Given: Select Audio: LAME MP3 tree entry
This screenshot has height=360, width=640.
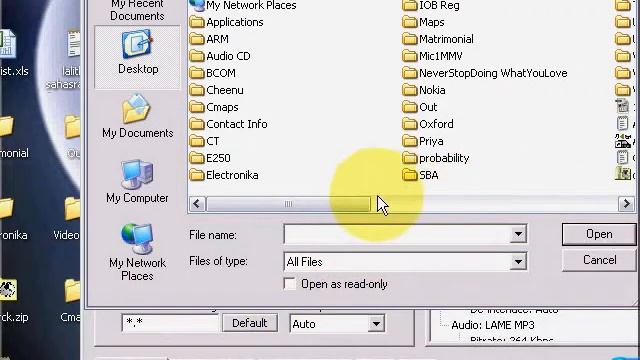Looking at the screenshot, I should pyautogui.click(x=493, y=325).
